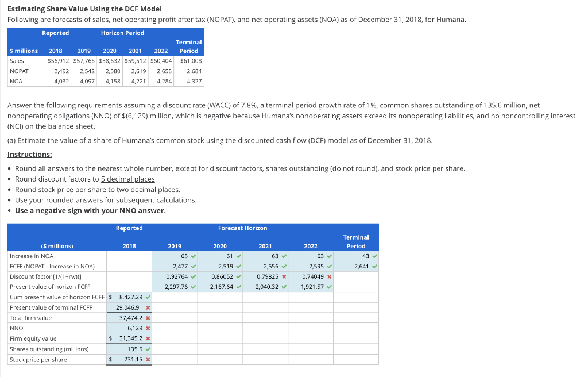Image resolution: width=588 pixels, height=377 pixels.
Task: Click the 2020 Increase in NOA field showing 61
Action: pos(220,256)
